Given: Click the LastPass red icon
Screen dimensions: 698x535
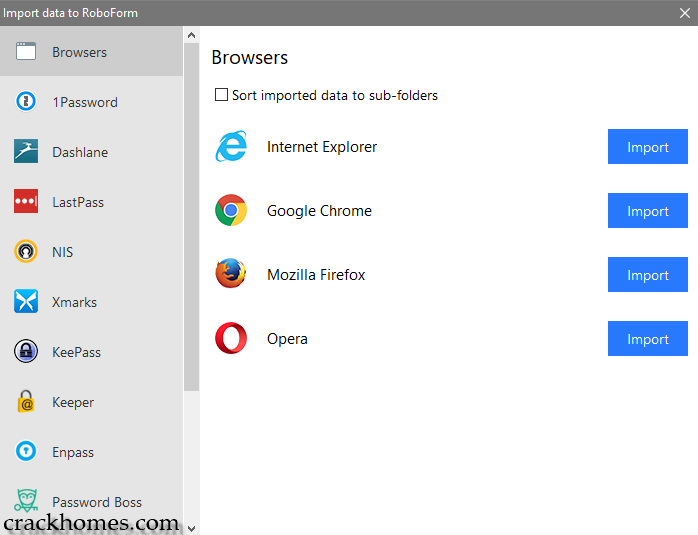Looking at the screenshot, I should (x=26, y=201).
